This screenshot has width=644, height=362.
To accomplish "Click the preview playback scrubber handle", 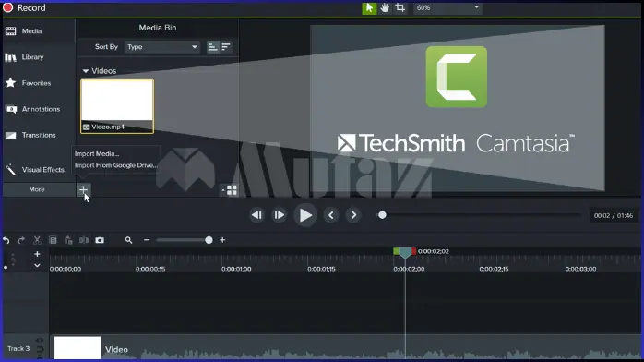I will click(x=382, y=215).
